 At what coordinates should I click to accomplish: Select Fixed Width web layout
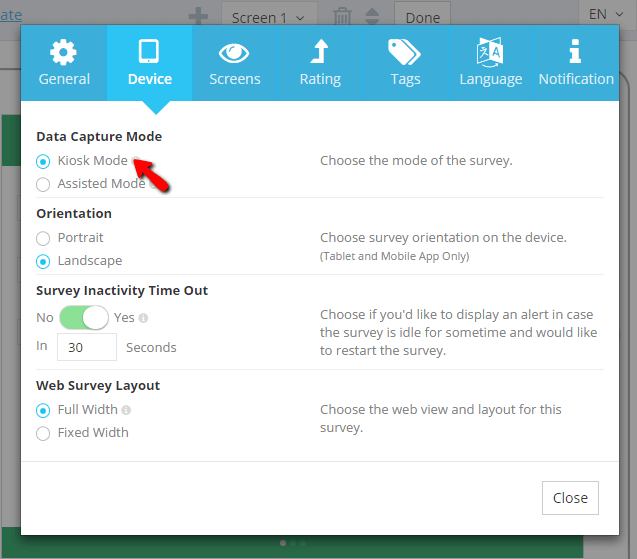(43, 433)
